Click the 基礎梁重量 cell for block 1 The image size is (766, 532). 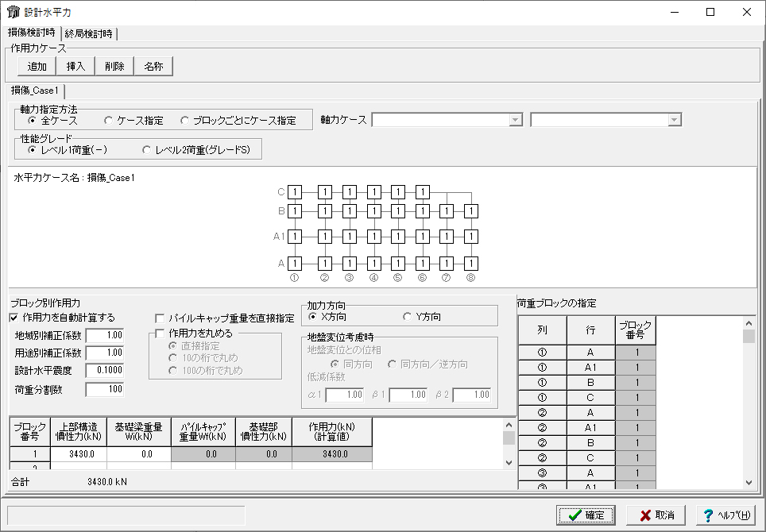coord(139,454)
